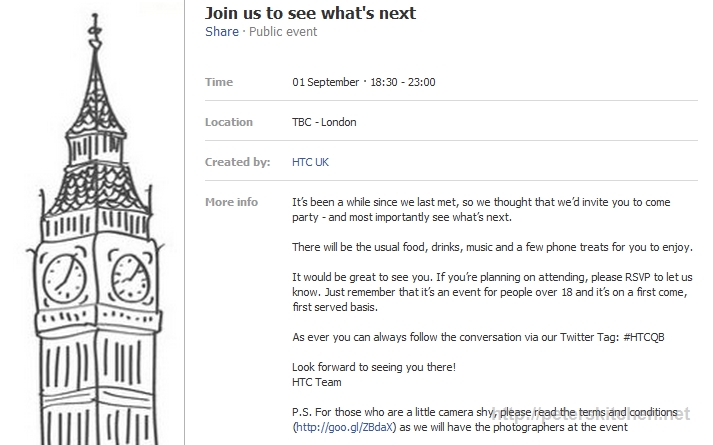Click the '01 September · 18:30 - 23:00' time text
Screen dimensions: 713x445
click(364, 82)
